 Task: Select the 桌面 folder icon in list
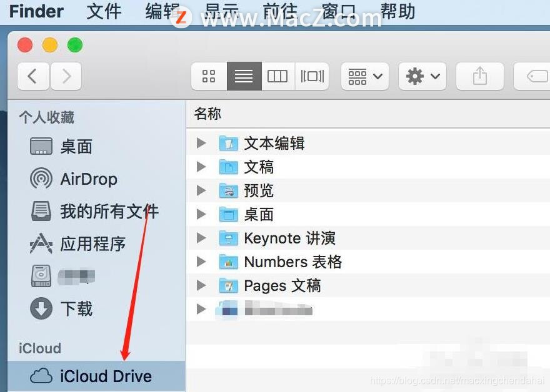point(229,214)
